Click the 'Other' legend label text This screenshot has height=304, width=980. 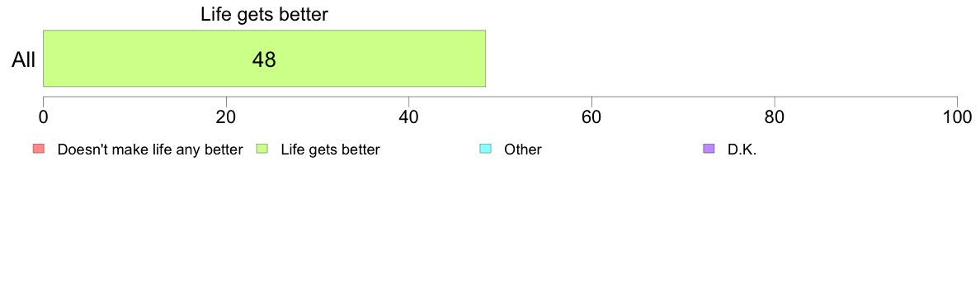(522, 150)
